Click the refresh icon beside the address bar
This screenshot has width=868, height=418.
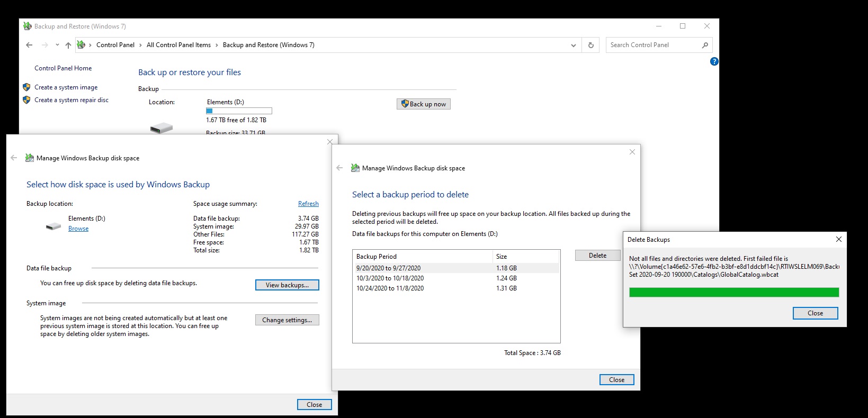(591, 45)
